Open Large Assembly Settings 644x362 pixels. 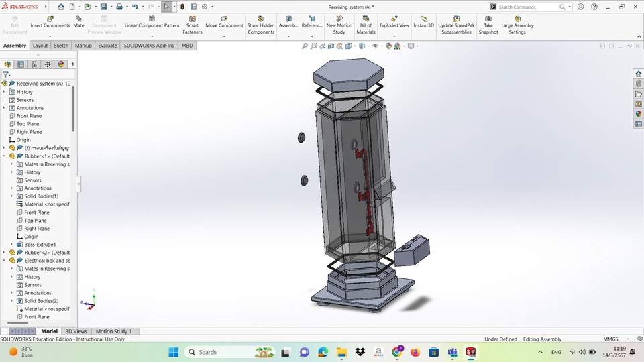pyautogui.click(x=517, y=25)
